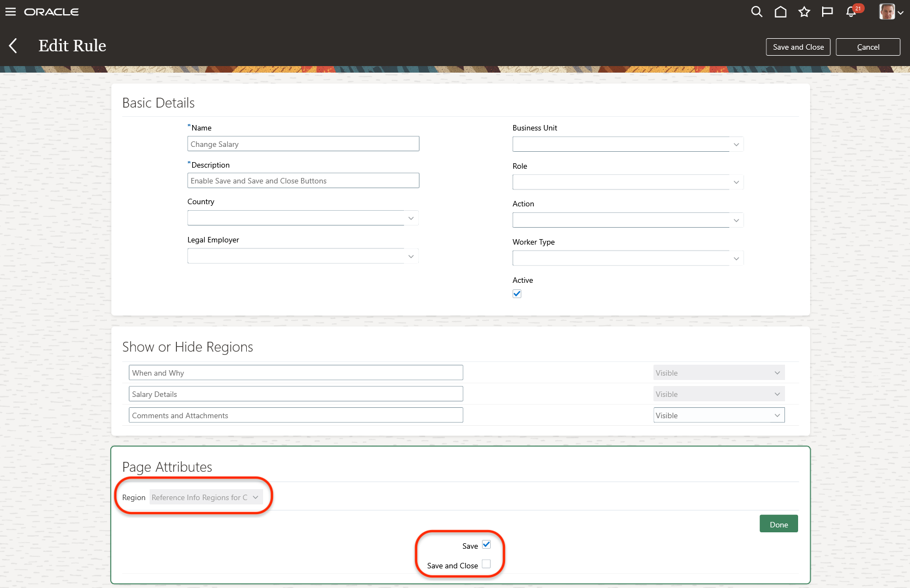This screenshot has width=910, height=588.
Task: Click the back arrow beside Edit Rule
Action: point(14,46)
